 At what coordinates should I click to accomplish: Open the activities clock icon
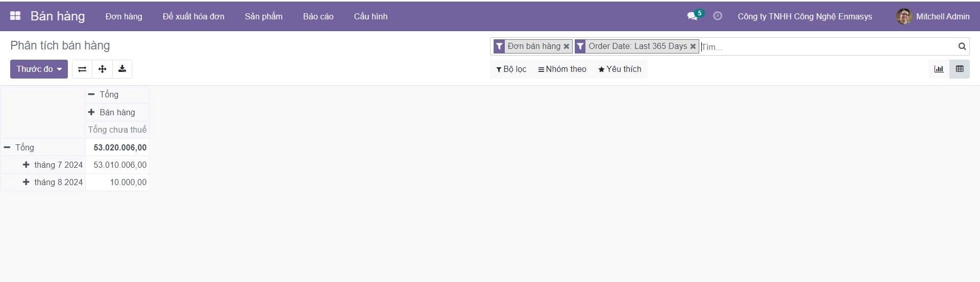point(717,16)
